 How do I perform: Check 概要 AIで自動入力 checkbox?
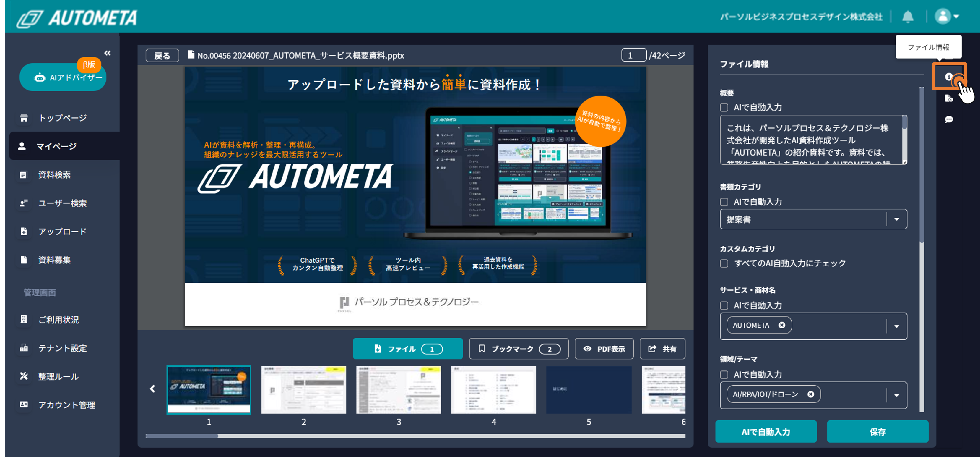724,108
